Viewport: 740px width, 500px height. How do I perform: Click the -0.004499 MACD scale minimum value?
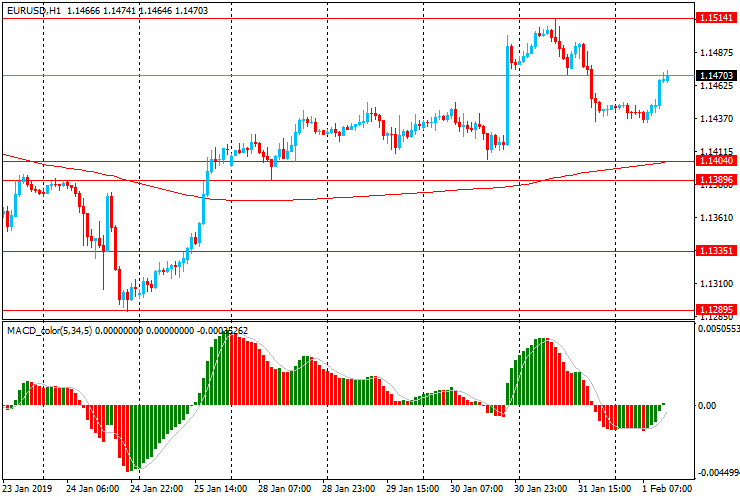[716, 473]
